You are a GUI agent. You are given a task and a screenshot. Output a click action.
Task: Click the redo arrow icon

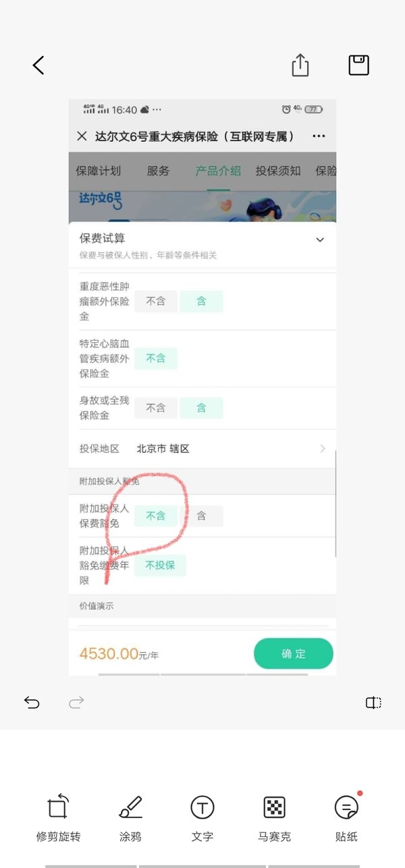click(x=76, y=703)
